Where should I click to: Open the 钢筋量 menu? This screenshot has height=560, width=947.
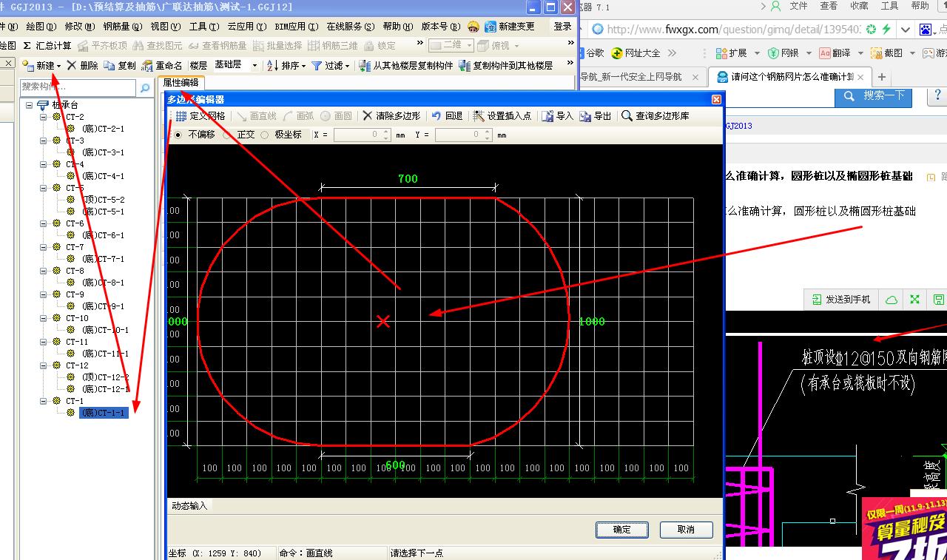123,26
